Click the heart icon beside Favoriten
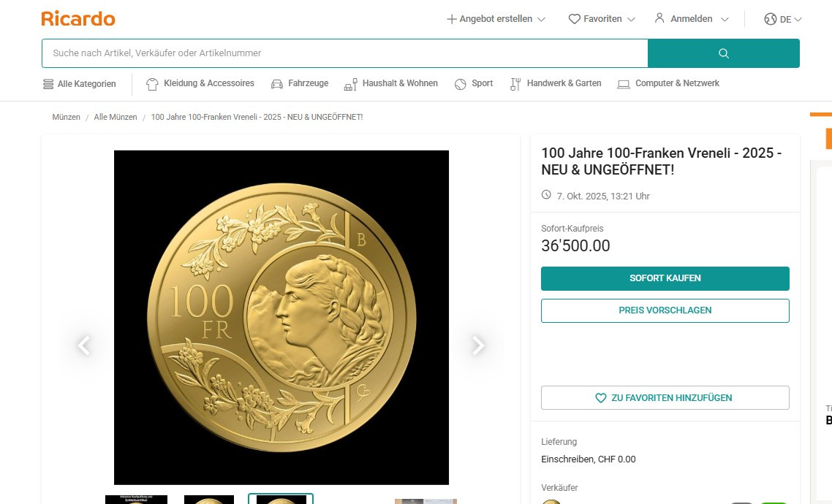Image resolution: width=832 pixels, height=504 pixels. 575,19
